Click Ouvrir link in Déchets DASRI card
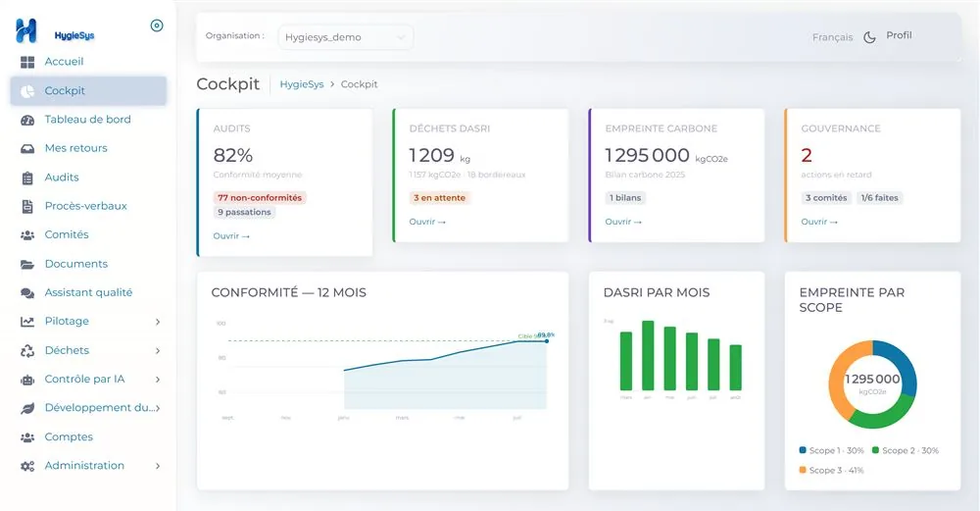The image size is (980, 511). (x=427, y=222)
